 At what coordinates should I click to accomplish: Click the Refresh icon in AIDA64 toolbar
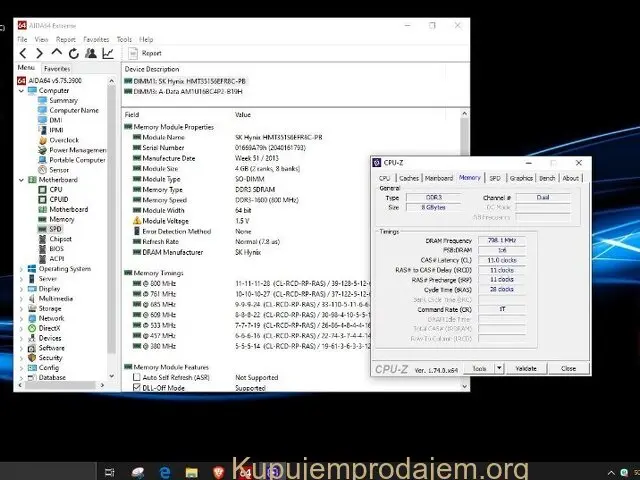[74, 53]
